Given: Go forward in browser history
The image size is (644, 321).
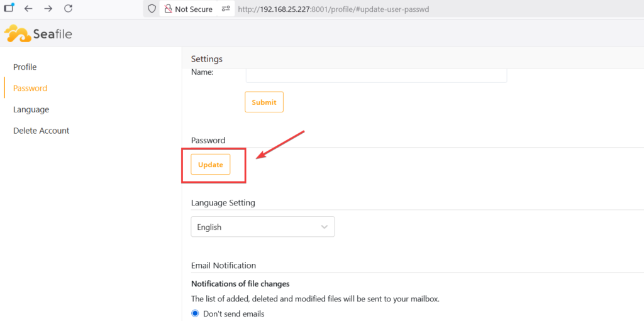Looking at the screenshot, I should pos(48,9).
